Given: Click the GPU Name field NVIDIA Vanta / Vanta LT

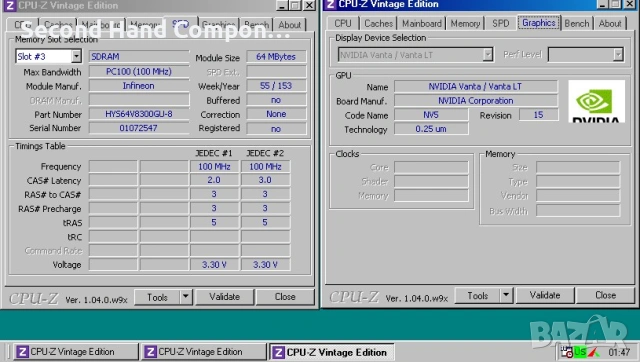Looking at the screenshot, I should click(x=476, y=87).
